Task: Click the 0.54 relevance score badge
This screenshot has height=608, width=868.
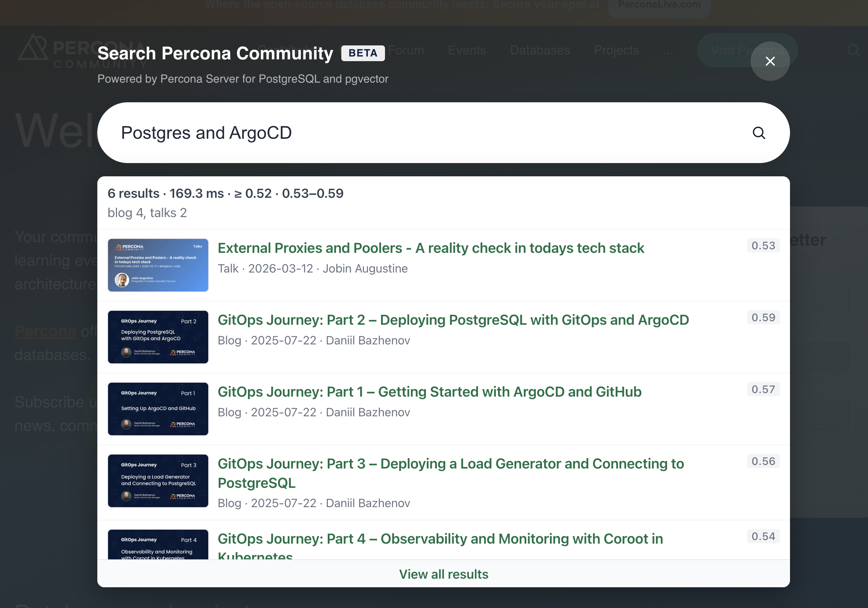Action: [763, 536]
